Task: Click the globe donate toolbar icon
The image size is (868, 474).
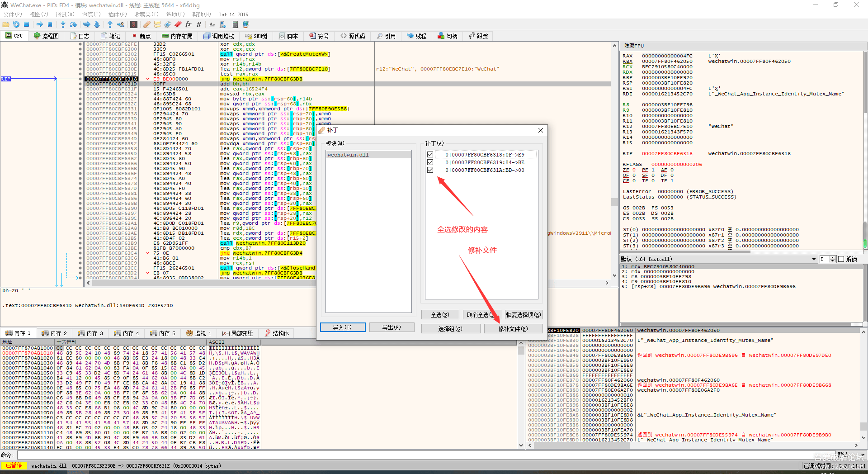Action: coord(246,24)
